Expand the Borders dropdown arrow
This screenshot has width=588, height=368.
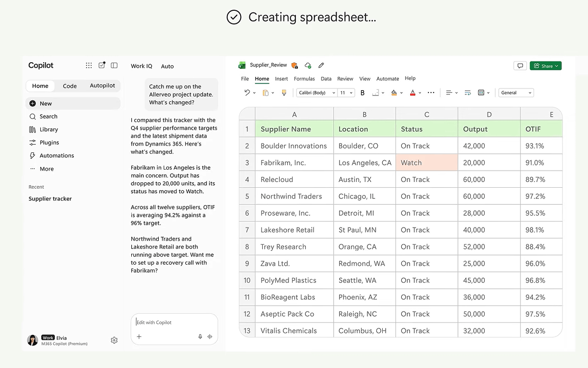(383, 93)
